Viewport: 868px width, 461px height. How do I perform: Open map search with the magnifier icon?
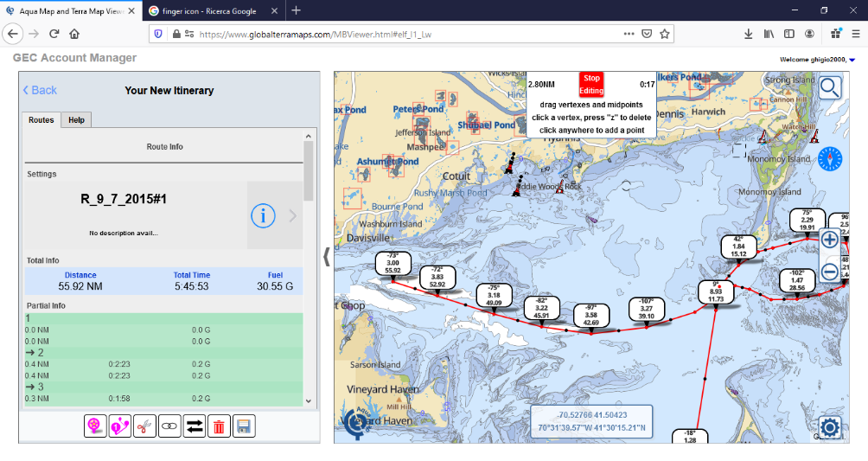click(x=830, y=88)
